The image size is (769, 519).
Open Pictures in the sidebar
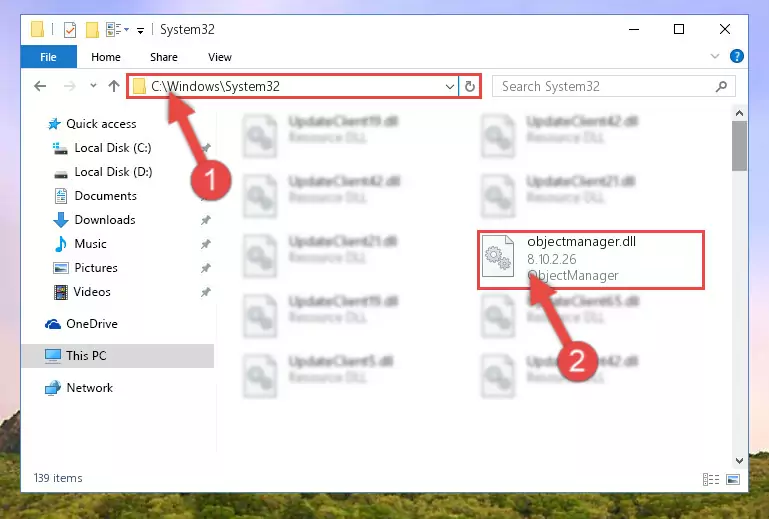click(x=96, y=268)
